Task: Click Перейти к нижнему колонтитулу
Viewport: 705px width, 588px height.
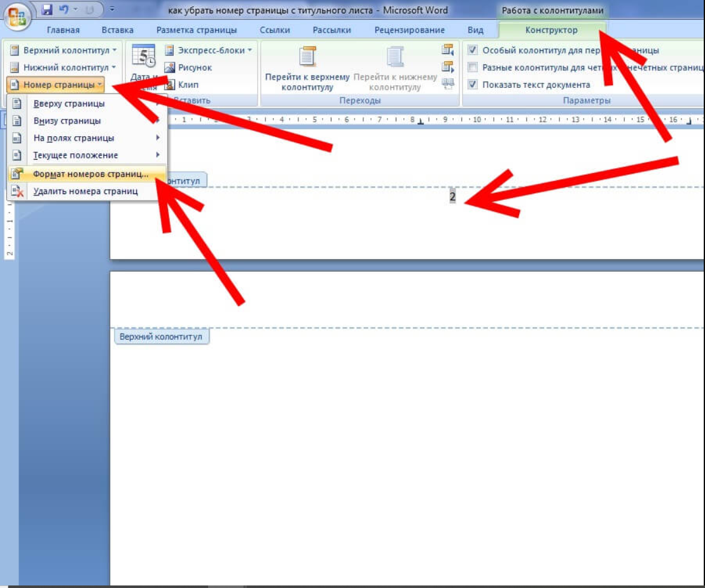Action: coord(394,67)
